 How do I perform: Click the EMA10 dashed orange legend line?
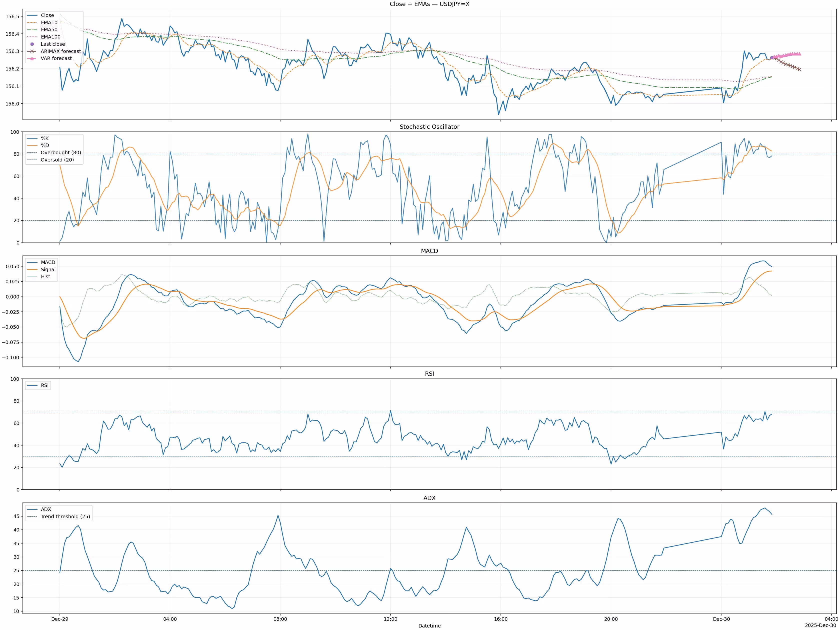pos(32,23)
